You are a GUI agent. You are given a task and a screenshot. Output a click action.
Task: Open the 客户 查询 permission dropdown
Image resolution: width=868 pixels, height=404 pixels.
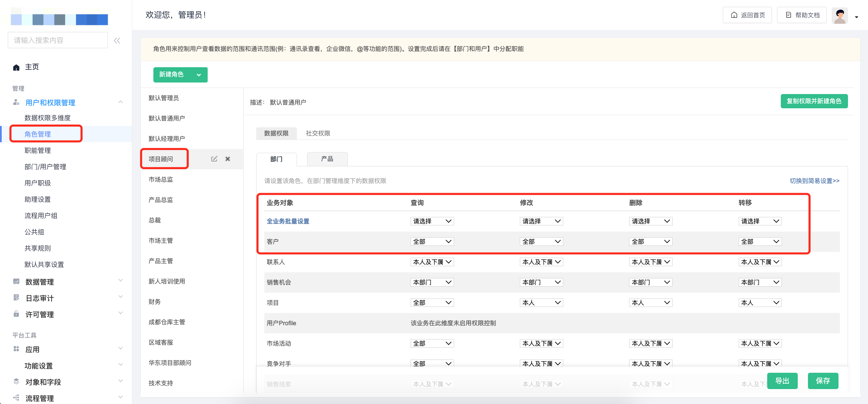coord(432,241)
